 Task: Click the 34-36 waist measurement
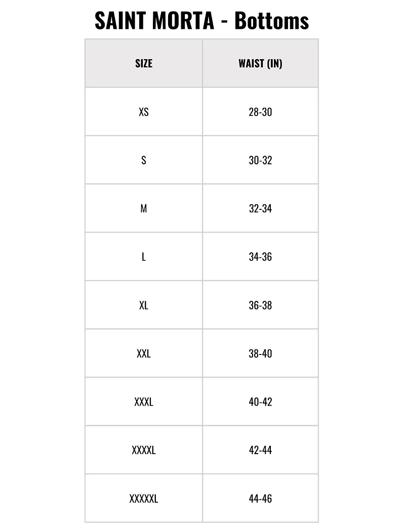pos(260,257)
